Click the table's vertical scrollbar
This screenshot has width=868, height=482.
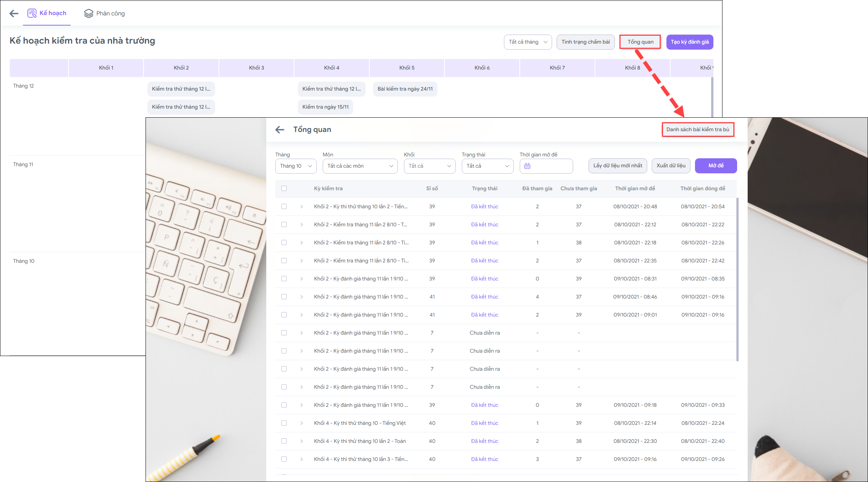(737, 278)
